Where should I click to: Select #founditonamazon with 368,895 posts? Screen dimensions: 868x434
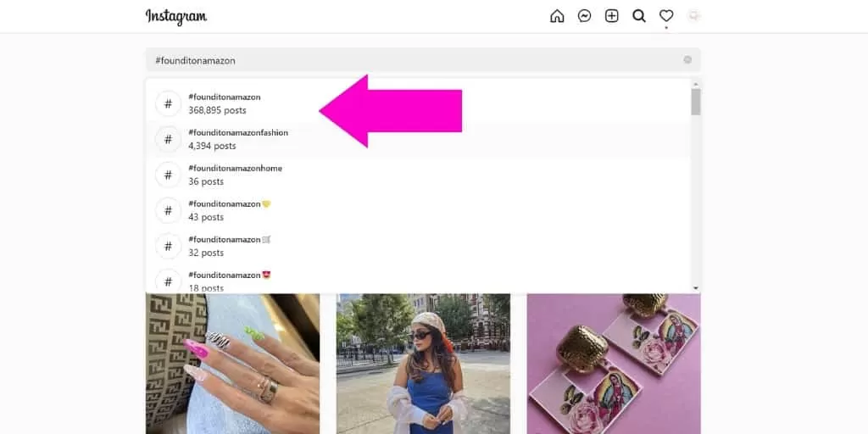click(418, 103)
